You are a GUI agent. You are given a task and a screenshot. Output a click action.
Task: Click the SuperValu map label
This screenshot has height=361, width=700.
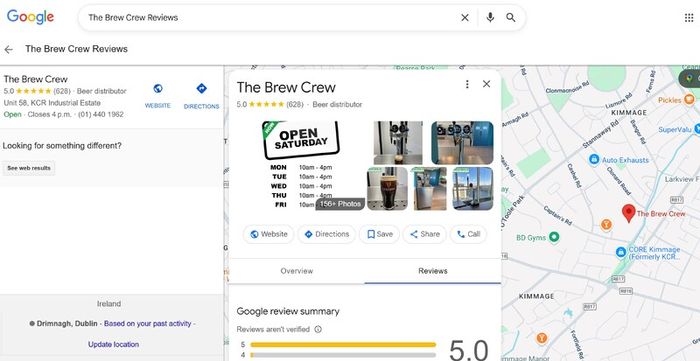point(675,129)
